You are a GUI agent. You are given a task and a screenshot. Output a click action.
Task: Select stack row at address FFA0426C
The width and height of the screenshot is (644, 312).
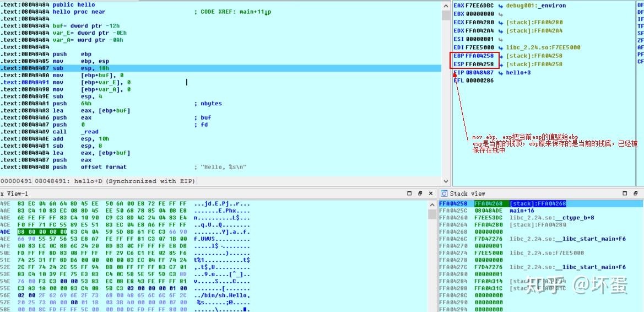(540, 239)
